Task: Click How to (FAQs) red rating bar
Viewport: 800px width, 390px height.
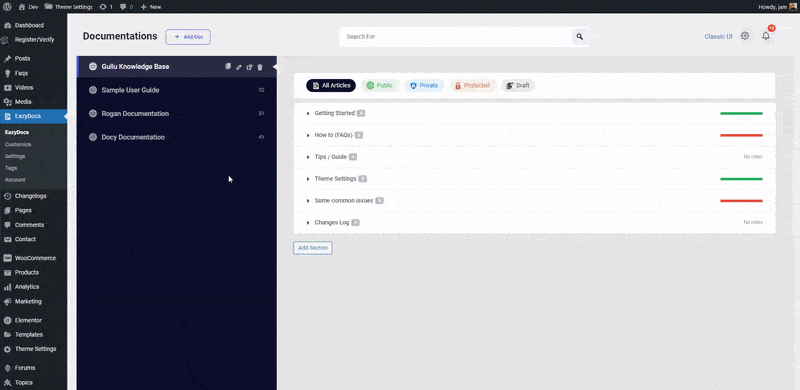Action: coord(741,135)
